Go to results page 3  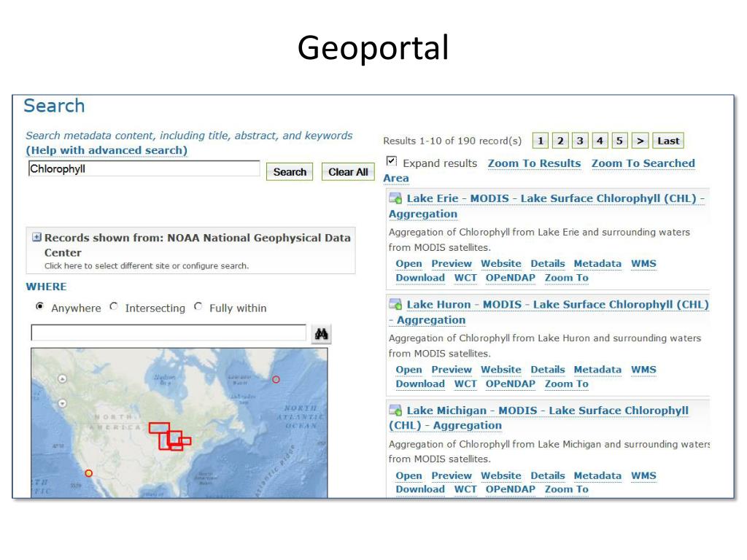pyautogui.click(x=580, y=141)
